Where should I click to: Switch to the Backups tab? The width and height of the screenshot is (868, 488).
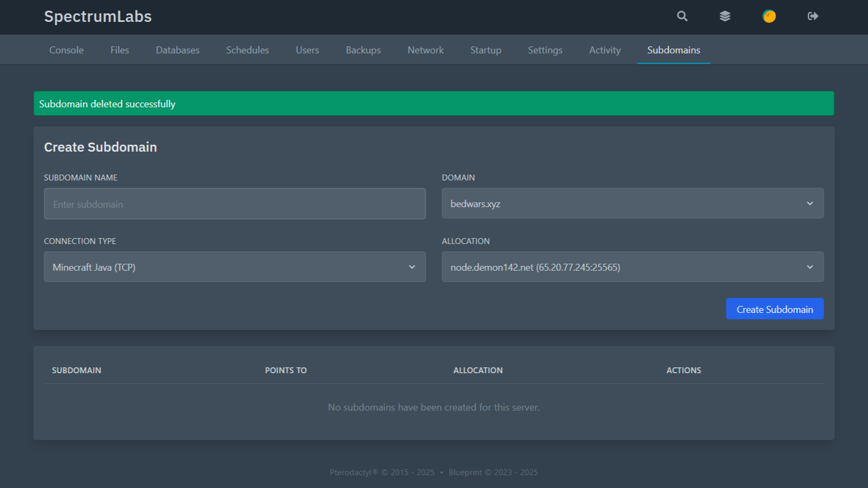tap(363, 50)
